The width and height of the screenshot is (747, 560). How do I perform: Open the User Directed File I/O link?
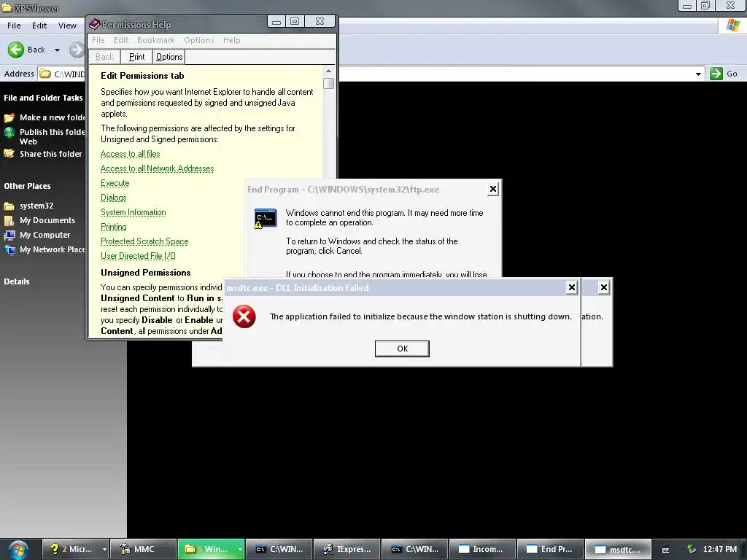(138, 256)
